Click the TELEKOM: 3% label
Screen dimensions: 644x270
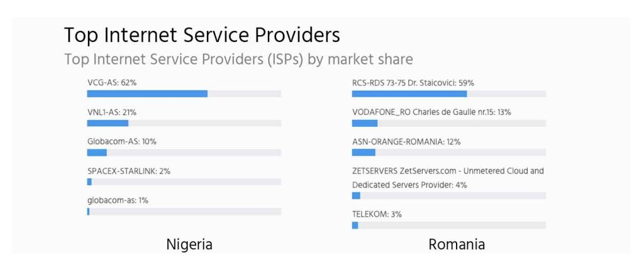tap(377, 214)
